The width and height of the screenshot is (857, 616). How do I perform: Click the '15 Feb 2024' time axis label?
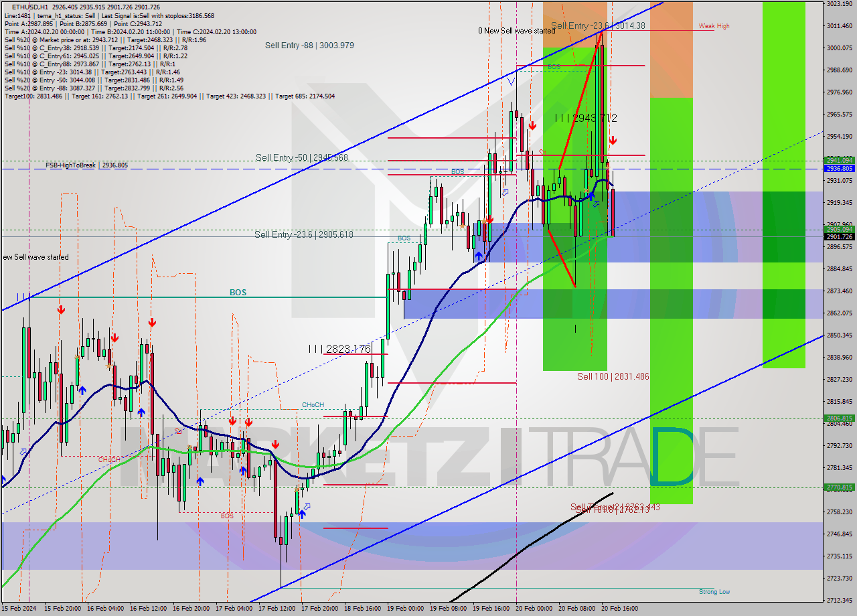click(19, 609)
